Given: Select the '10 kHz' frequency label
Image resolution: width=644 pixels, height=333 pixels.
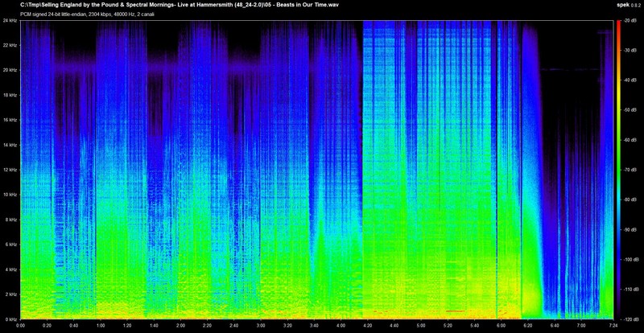Looking at the screenshot, I should point(10,195).
